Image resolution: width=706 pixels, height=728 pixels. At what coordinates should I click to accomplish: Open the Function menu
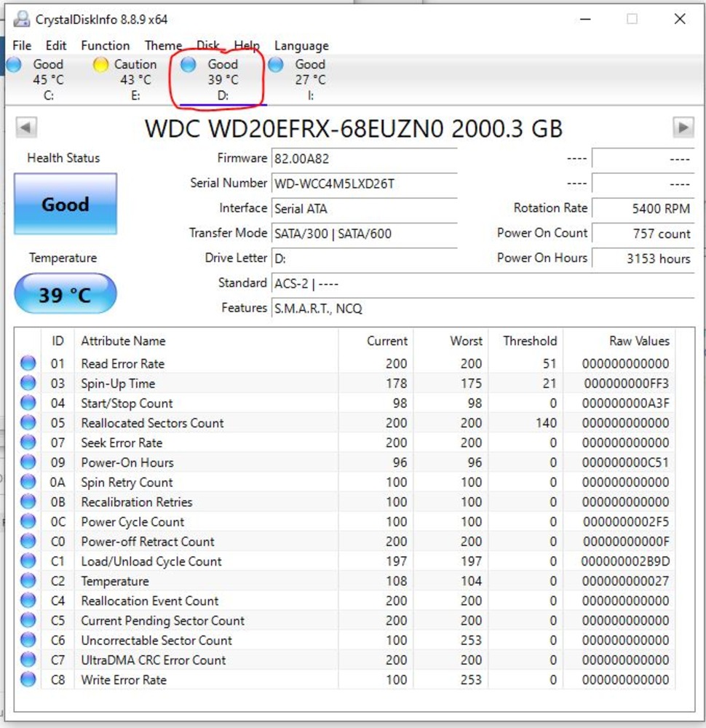(105, 46)
